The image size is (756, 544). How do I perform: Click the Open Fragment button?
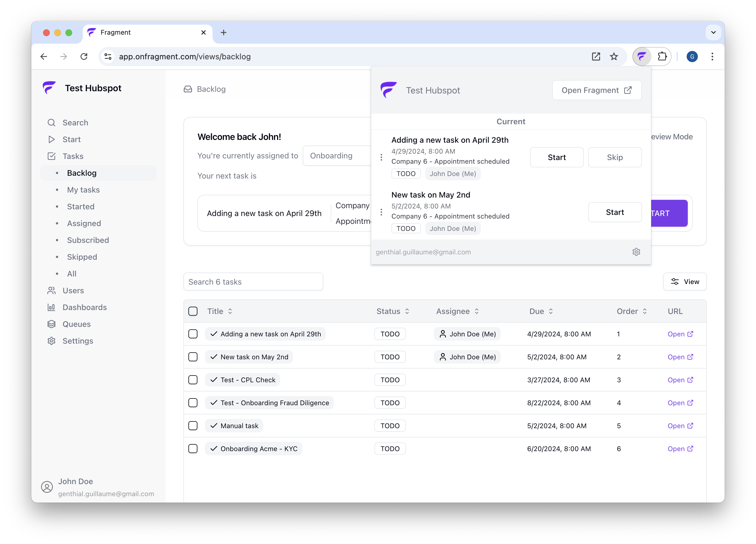[596, 90]
